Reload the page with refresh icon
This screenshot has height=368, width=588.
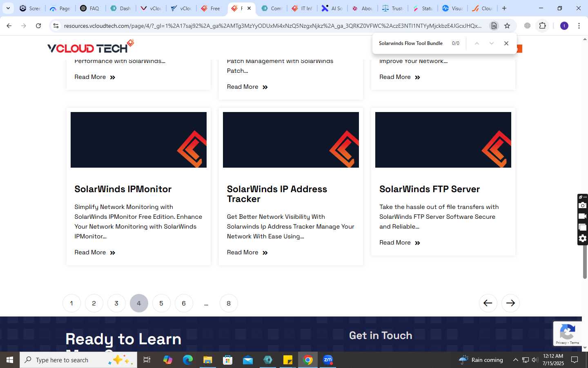coord(38,26)
